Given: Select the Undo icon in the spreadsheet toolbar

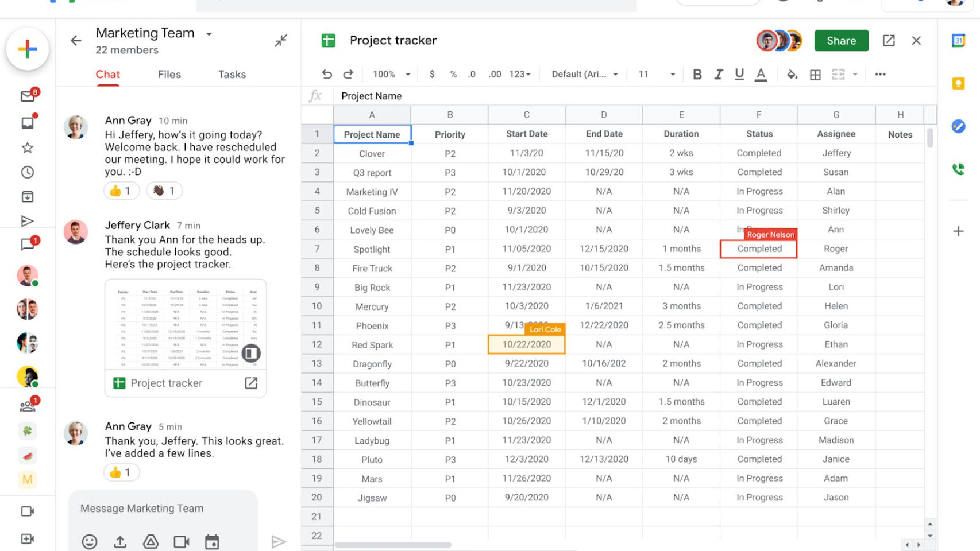Looking at the screenshot, I should (x=327, y=74).
